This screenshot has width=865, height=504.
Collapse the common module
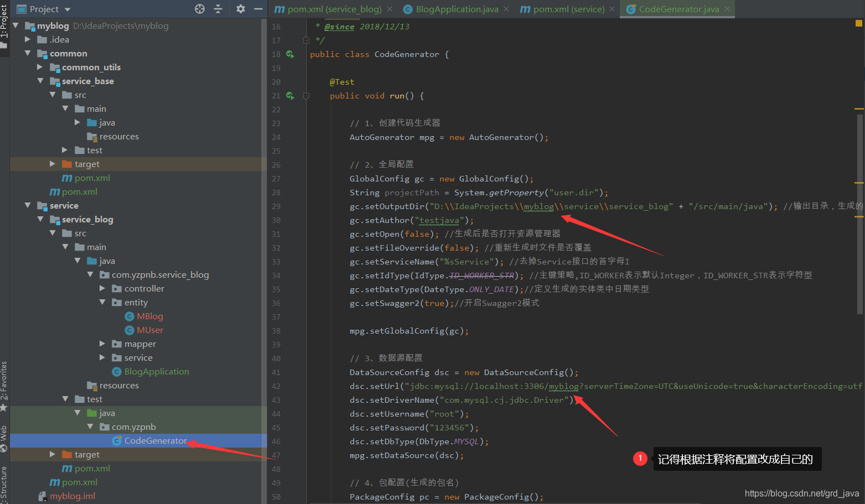click(x=28, y=53)
